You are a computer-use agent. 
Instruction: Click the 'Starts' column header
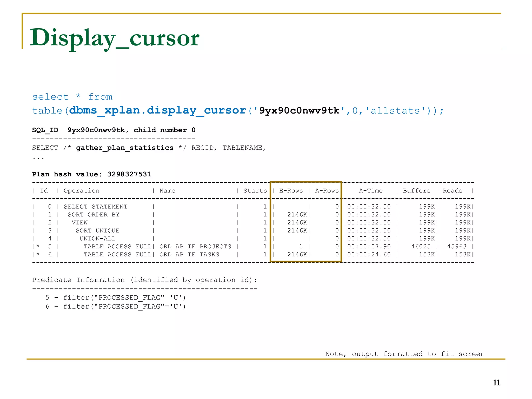255,191
